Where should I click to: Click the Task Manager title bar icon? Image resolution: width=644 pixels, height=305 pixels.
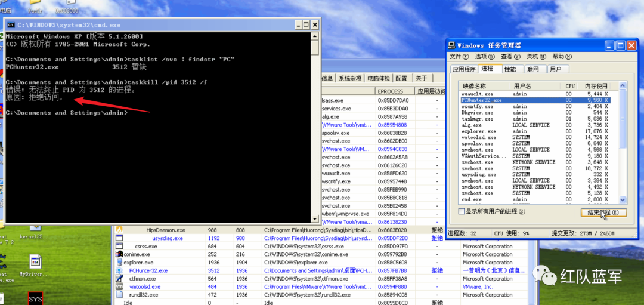452,45
